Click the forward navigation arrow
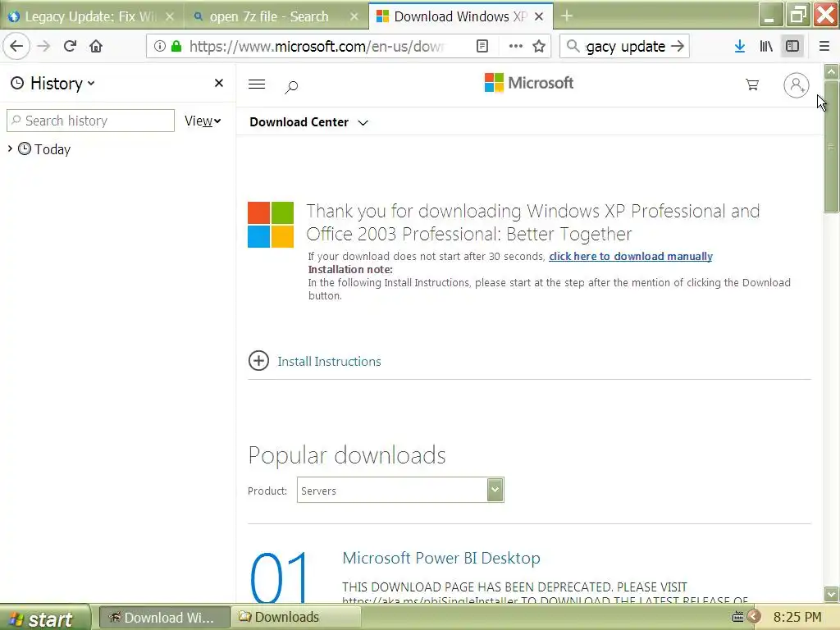 tap(43, 46)
